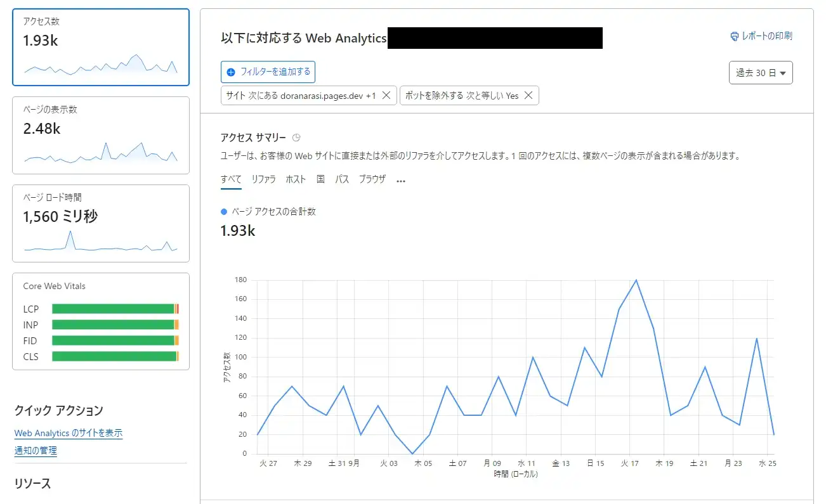Open the 通知の管理 link
826x504 pixels.
(x=36, y=451)
